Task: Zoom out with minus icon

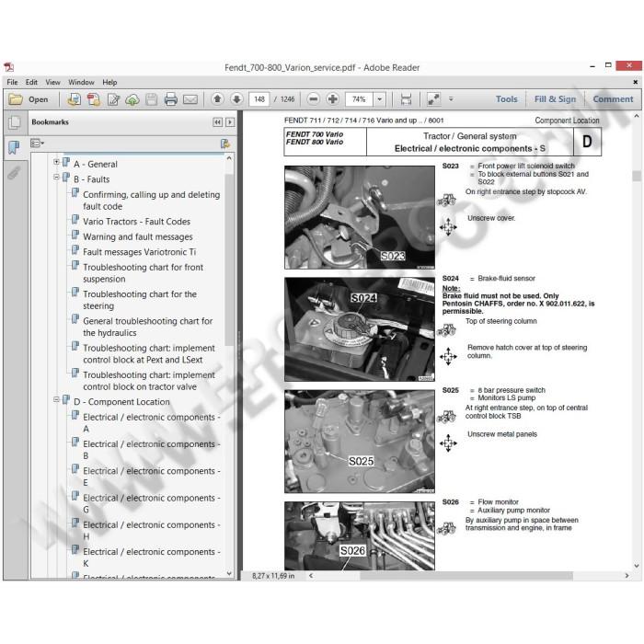Action: click(x=314, y=99)
